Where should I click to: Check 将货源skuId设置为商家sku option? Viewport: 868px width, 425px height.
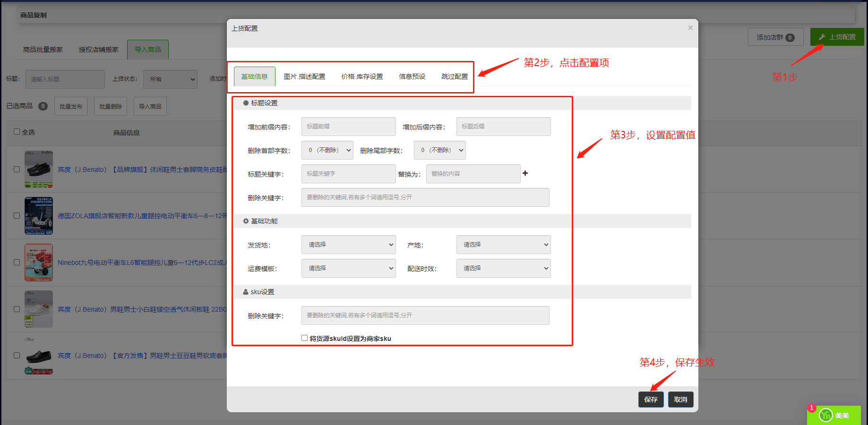pyautogui.click(x=305, y=338)
